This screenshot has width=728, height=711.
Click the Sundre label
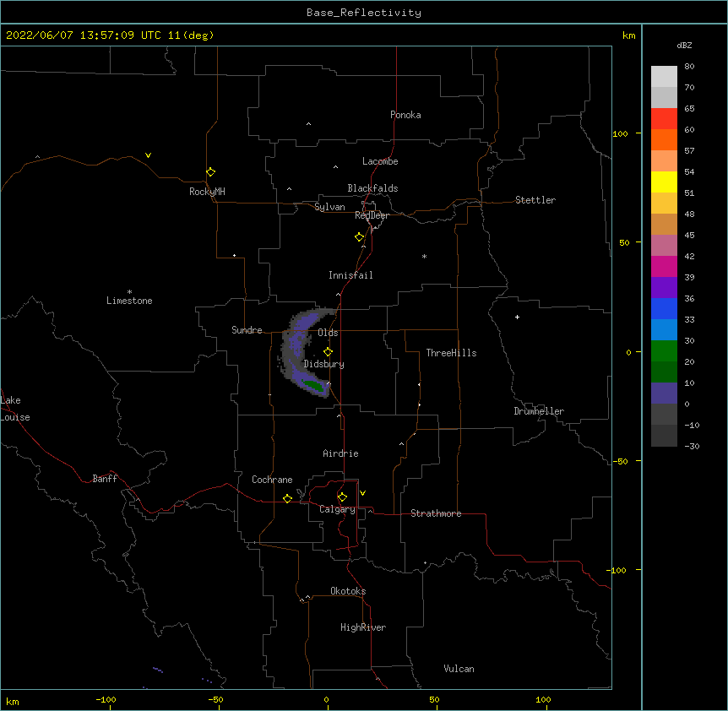pos(247,330)
